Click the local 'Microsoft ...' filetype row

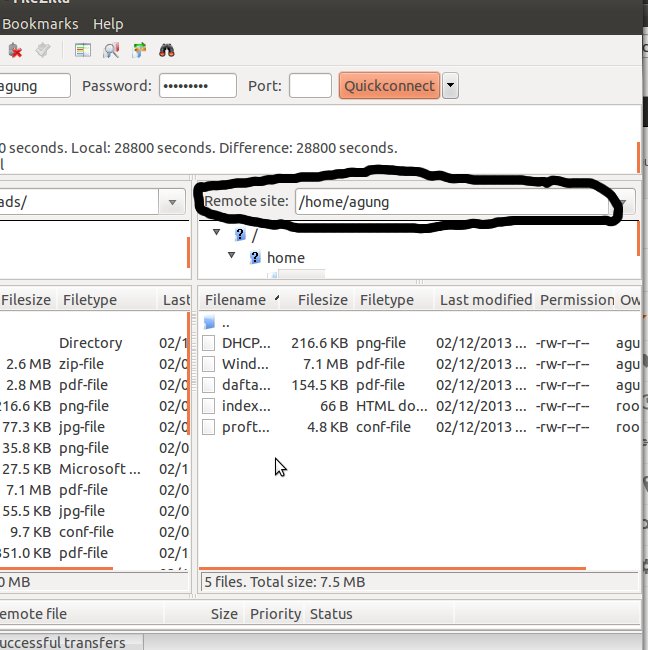pos(99,469)
